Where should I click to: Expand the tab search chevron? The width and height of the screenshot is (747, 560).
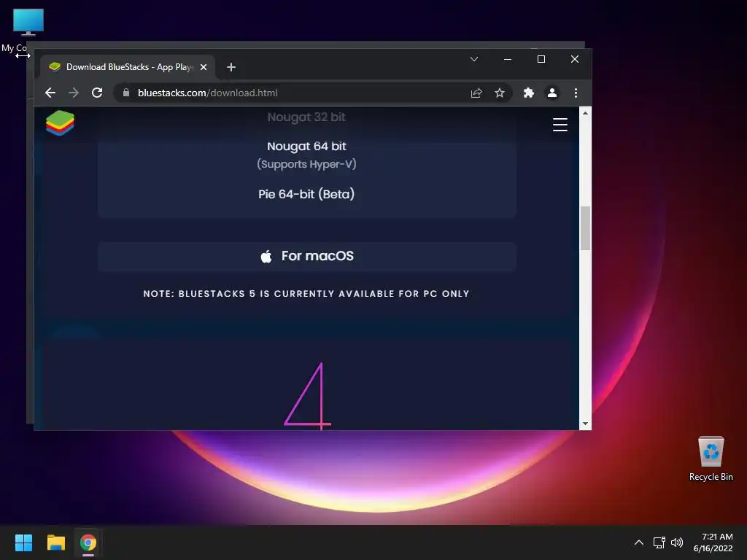click(474, 59)
